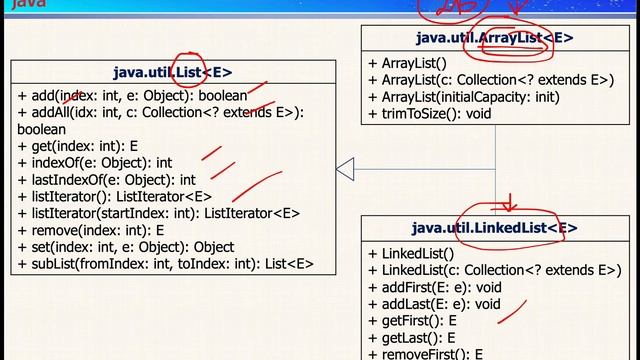Click the getLast(): E method
The width and height of the screenshot is (640, 360).
pos(411,338)
